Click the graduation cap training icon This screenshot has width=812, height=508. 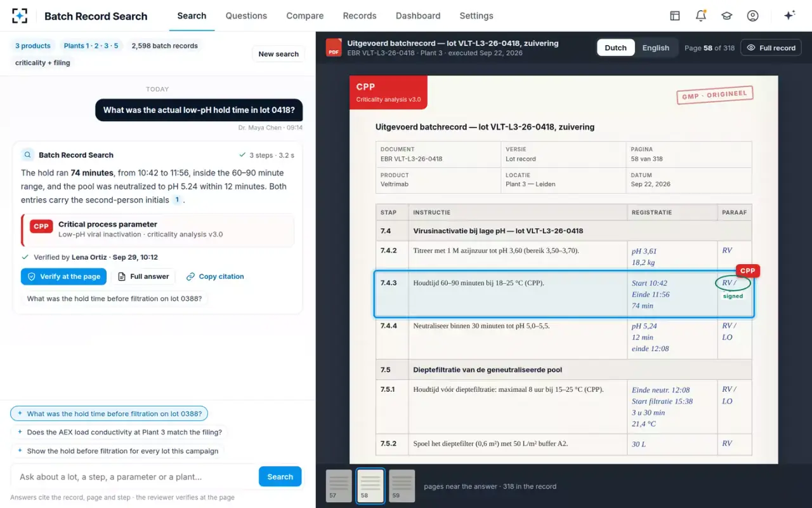(727, 16)
